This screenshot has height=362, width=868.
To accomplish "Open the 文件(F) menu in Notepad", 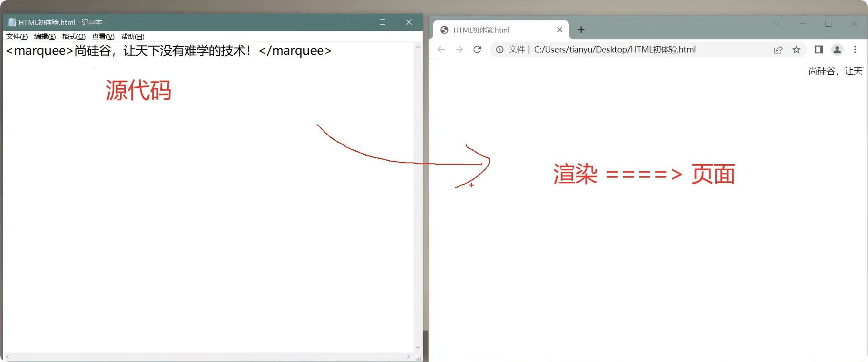I will pyautogui.click(x=17, y=37).
